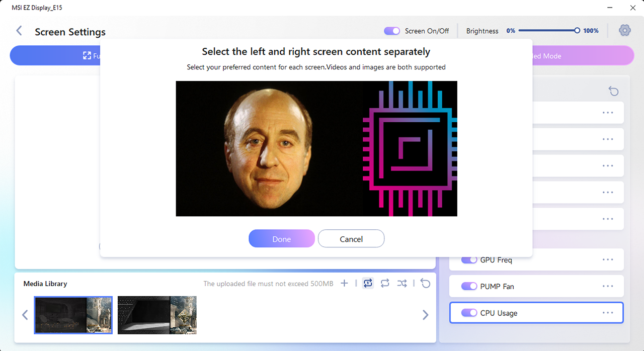The image size is (644, 351).
Task: Add media with the plus icon
Action: click(344, 283)
